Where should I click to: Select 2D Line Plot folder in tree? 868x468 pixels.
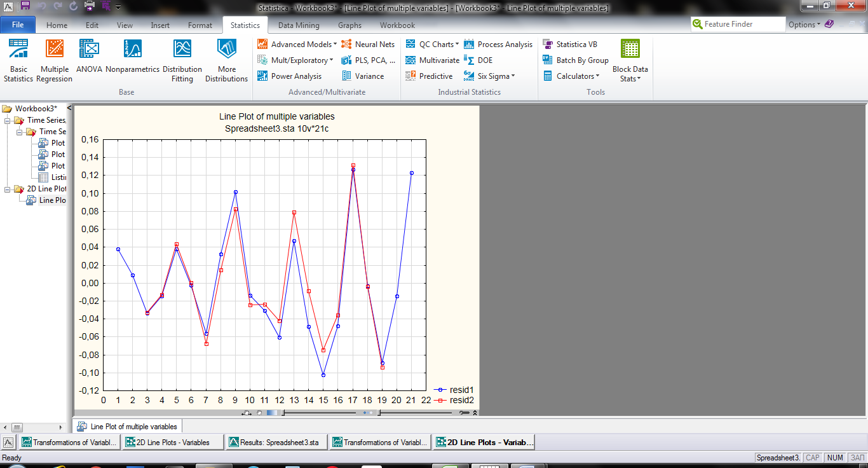pos(46,189)
